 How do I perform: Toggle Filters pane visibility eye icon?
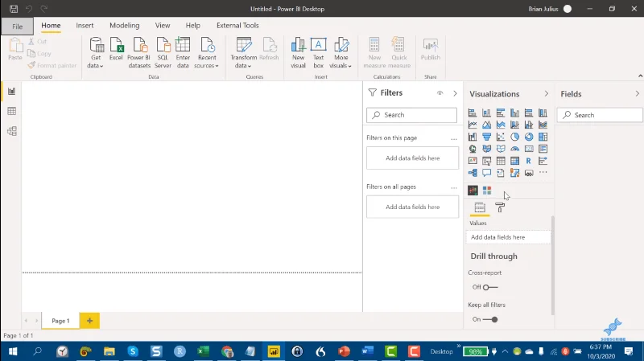[x=440, y=93]
